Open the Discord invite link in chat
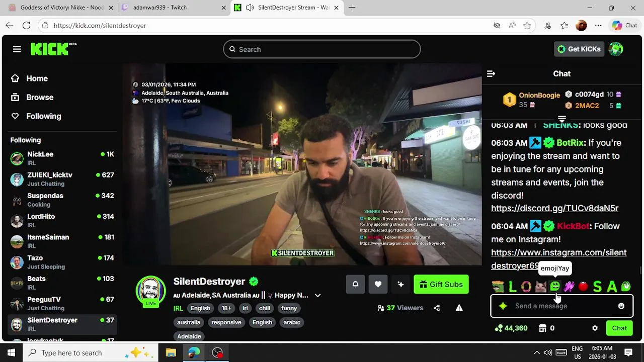The width and height of the screenshot is (644, 362). pos(554,208)
